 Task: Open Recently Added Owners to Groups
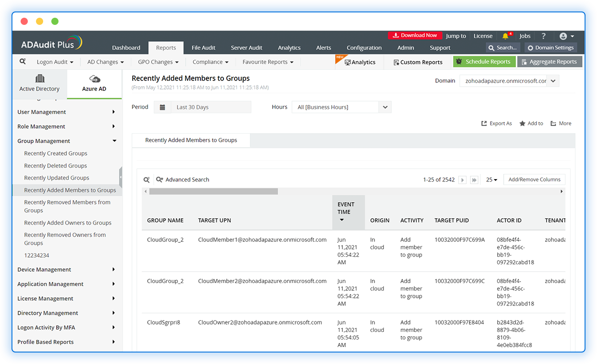(x=68, y=223)
